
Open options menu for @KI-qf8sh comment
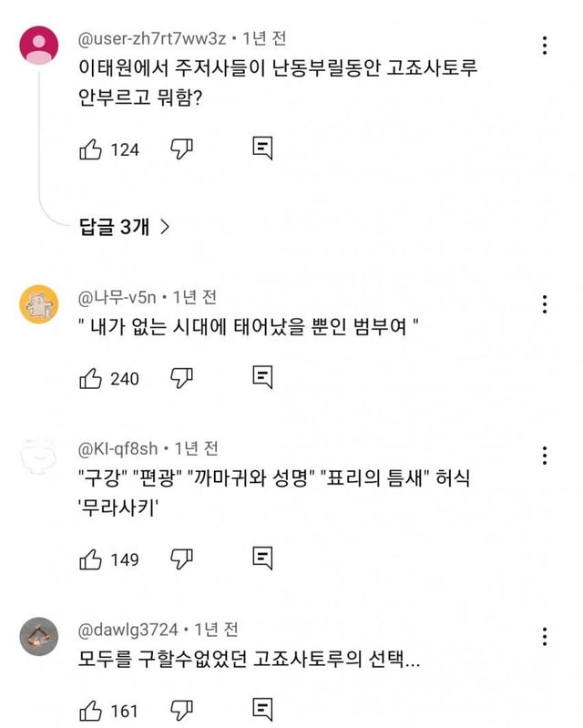(544, 455)
